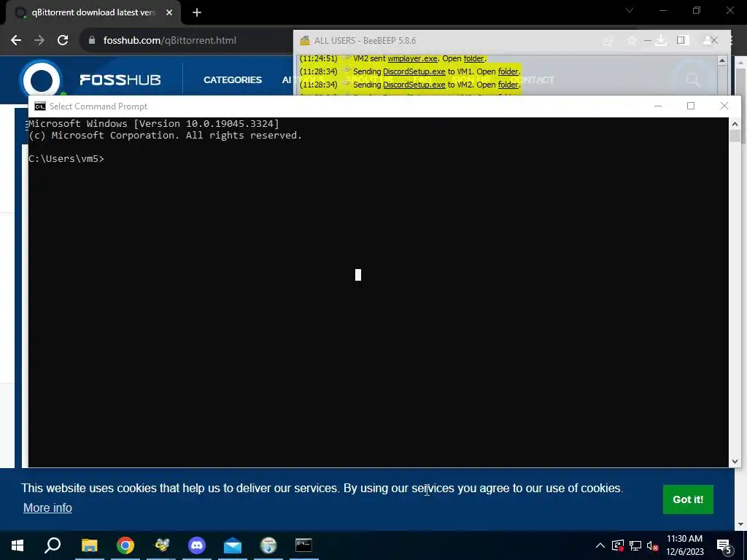Click Chrome downloads icon in toolbar
Viewport: 747px width, 560px height.
(661, 41)
